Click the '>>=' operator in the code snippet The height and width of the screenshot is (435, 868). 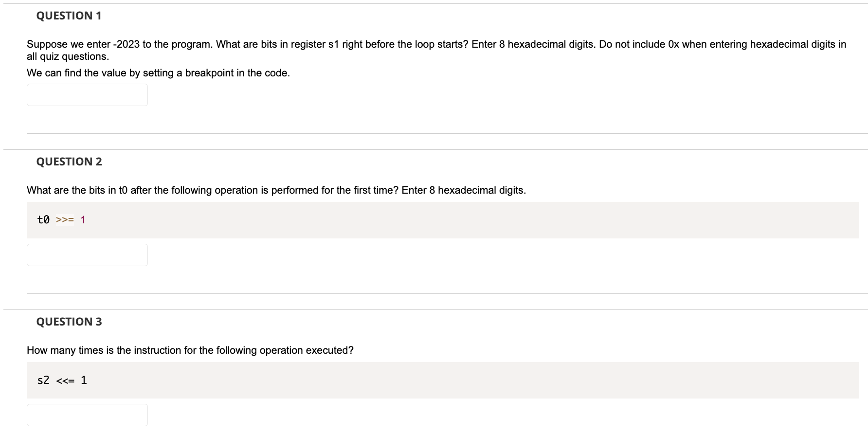(65, 220)
